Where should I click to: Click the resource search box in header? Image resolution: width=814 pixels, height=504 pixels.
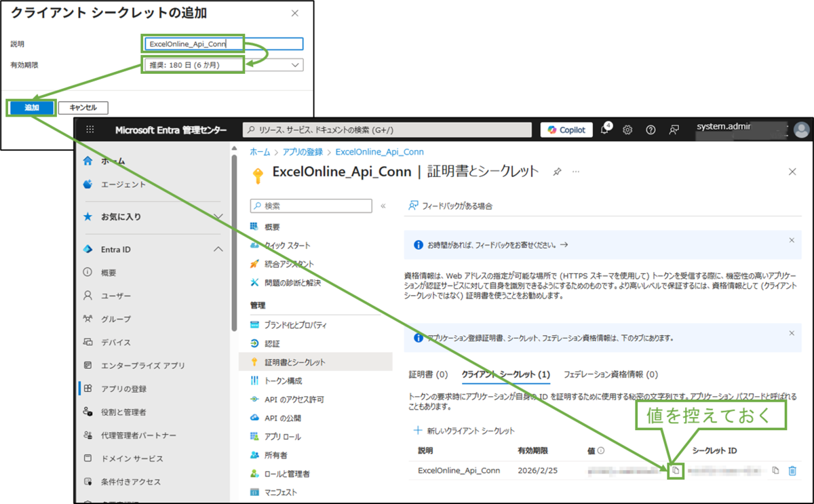click(387, 130)
